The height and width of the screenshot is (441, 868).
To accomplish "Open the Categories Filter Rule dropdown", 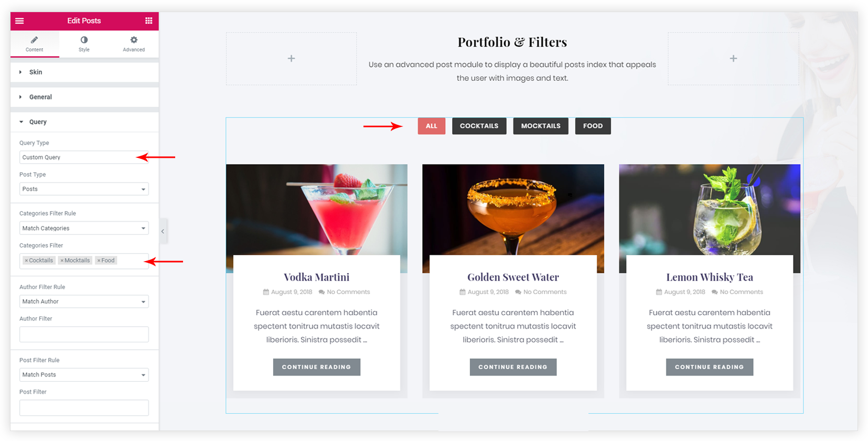I will point(84,228).
